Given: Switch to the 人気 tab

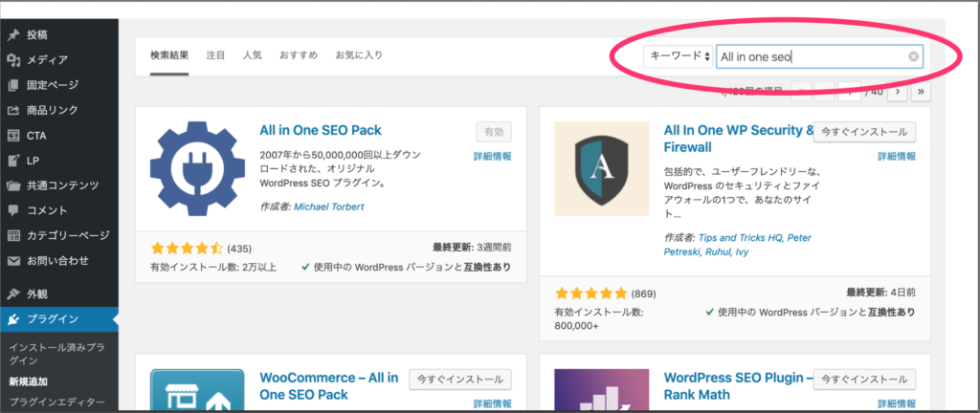Looking at the screenshot, I should 253,55.
